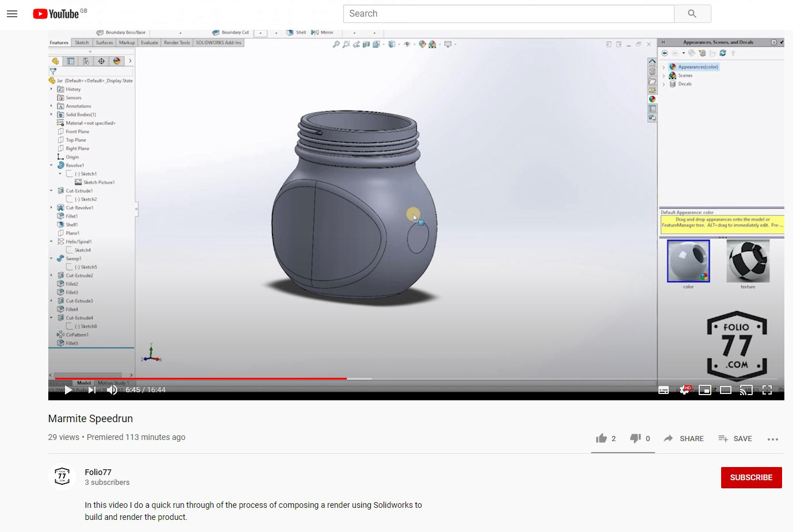Open the Folio77 channel avatar
Screen dimensions: 793x532
(x=62, y=477)
